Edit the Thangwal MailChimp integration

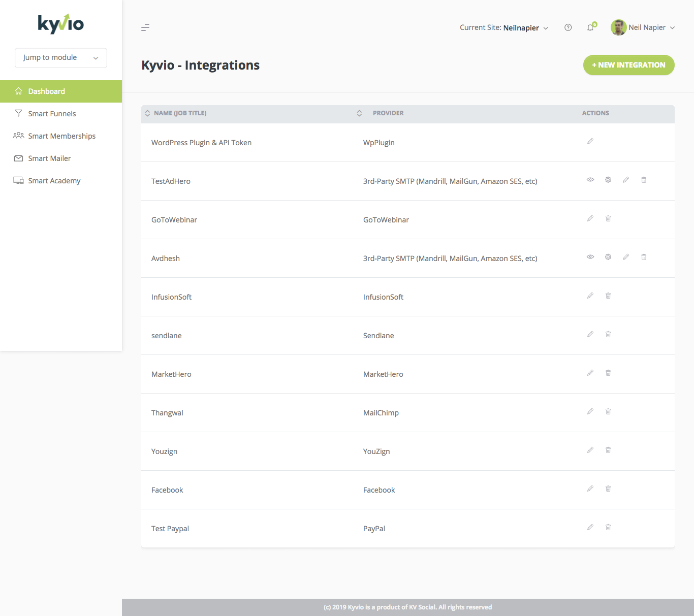click(x=590, y=411)
